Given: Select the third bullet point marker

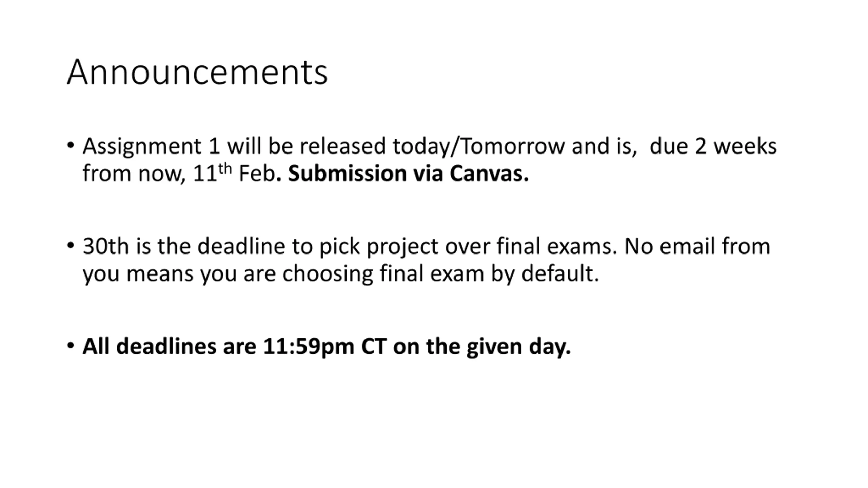Looking at the screenshot, I should 71,345.
